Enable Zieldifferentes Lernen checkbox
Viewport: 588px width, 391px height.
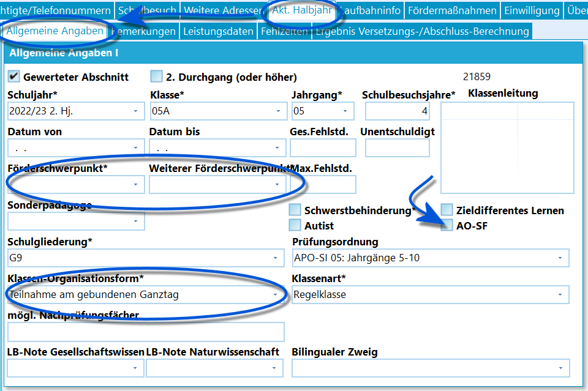pyautogui.click(x=447, y=210)
